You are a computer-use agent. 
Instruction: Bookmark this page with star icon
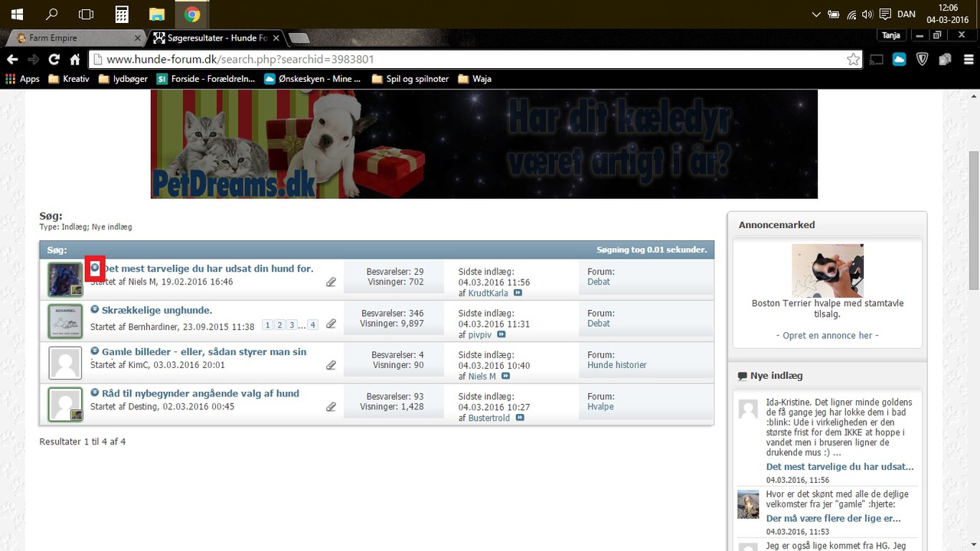(x=853, y=59)
